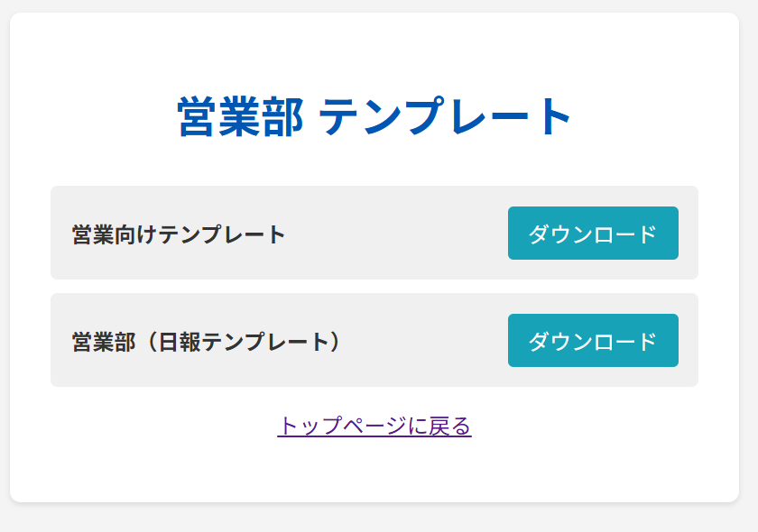The width and height of the screenshot is (758, 532).
Task: Get the daily report template via the teal button
Action: pos(593,340)
